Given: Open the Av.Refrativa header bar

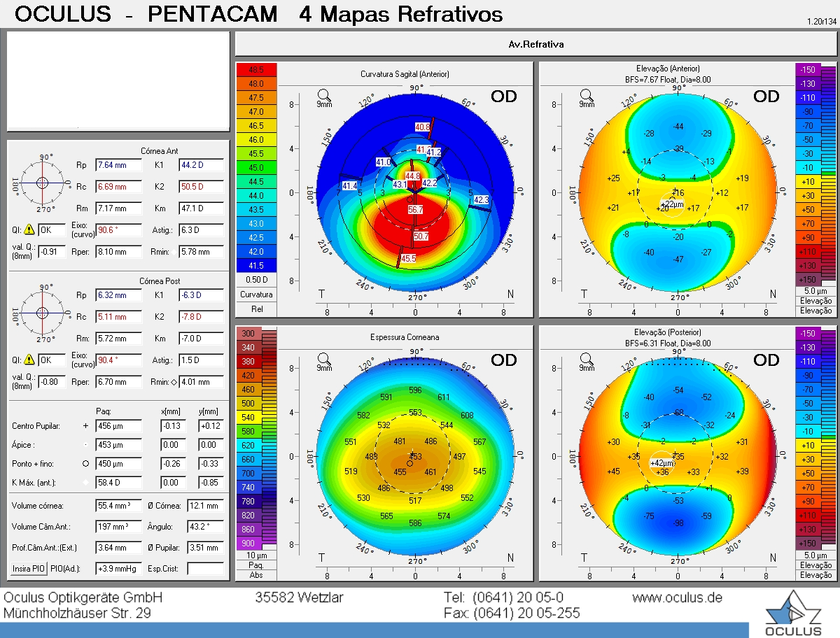Looking at the screenshot, I should (536, 44).
